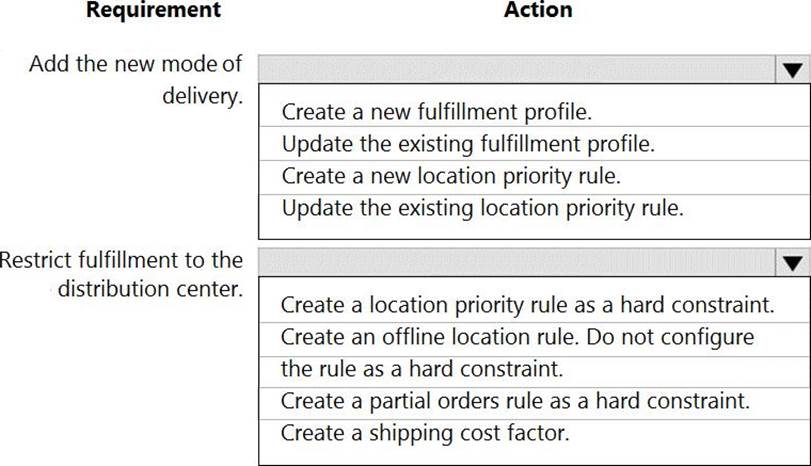Viewport: 811px width, 466px height.
Task: Open the dropdown arrow for new delivery mode
Action: [791, 70]
